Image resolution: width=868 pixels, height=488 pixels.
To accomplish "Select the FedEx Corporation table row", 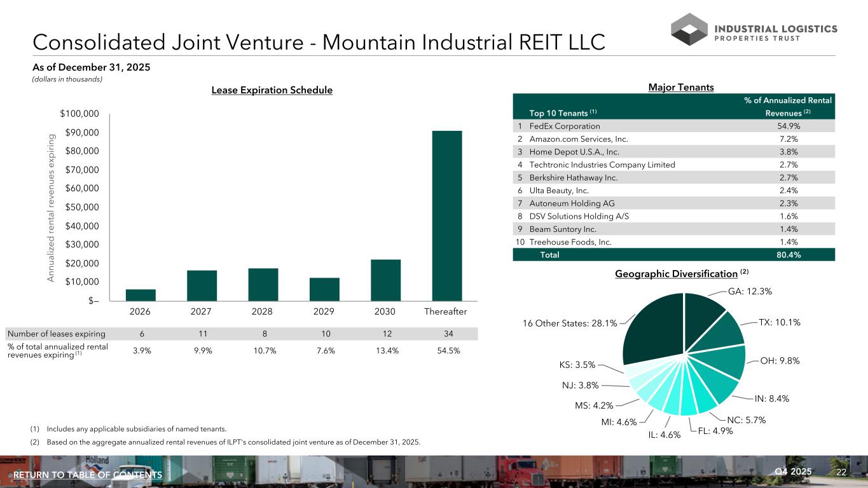I will coord(673,126).
